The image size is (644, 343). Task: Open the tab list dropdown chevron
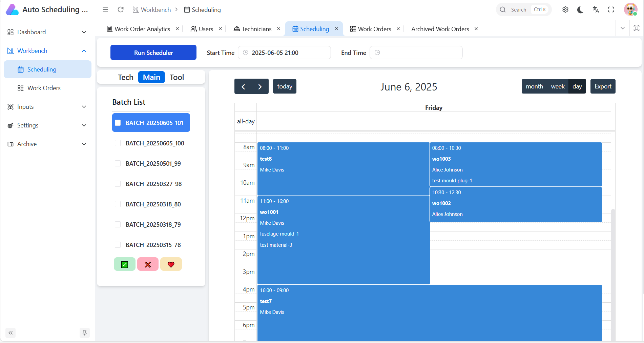(622, 28)
